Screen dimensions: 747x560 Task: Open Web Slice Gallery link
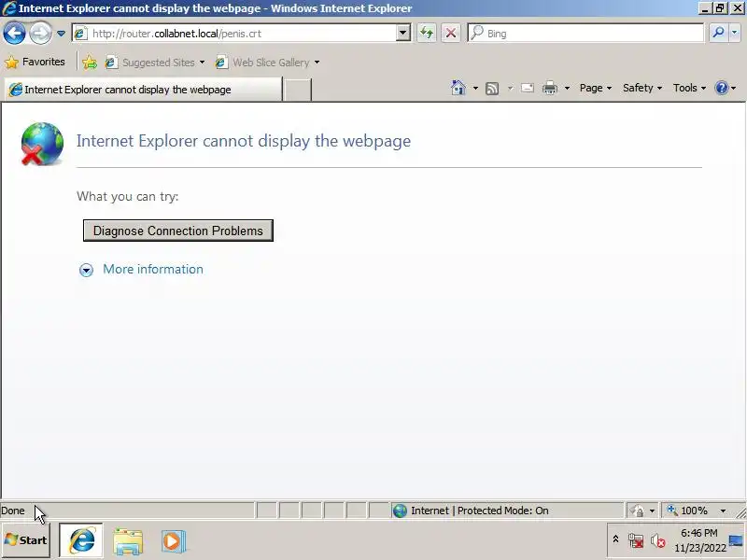click(267, 63)
